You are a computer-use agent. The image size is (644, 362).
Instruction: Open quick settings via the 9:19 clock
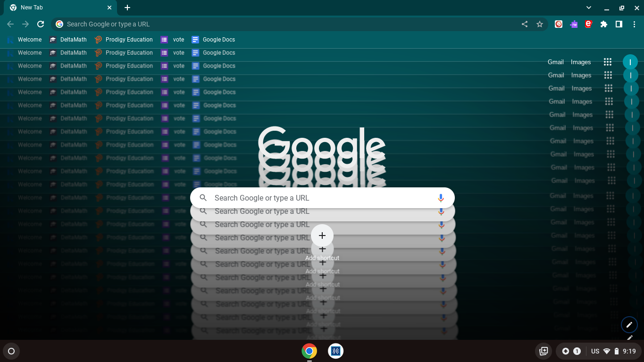pyautogui.click(x=629, y=351)
